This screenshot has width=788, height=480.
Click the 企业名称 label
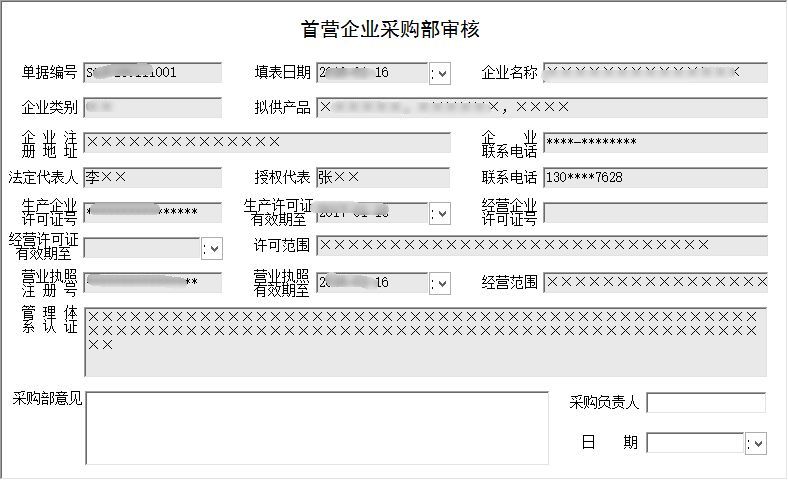510,72
